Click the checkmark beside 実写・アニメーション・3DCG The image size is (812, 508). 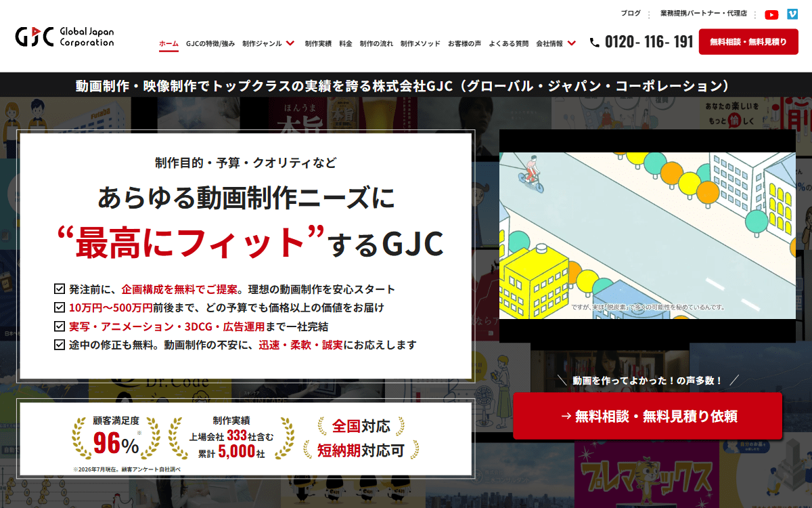pos(59,326)
